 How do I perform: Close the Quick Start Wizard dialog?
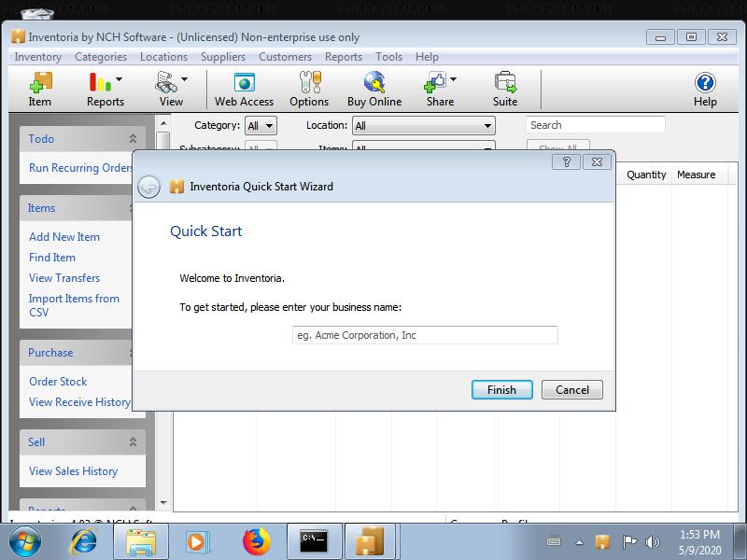click(597, 161)
